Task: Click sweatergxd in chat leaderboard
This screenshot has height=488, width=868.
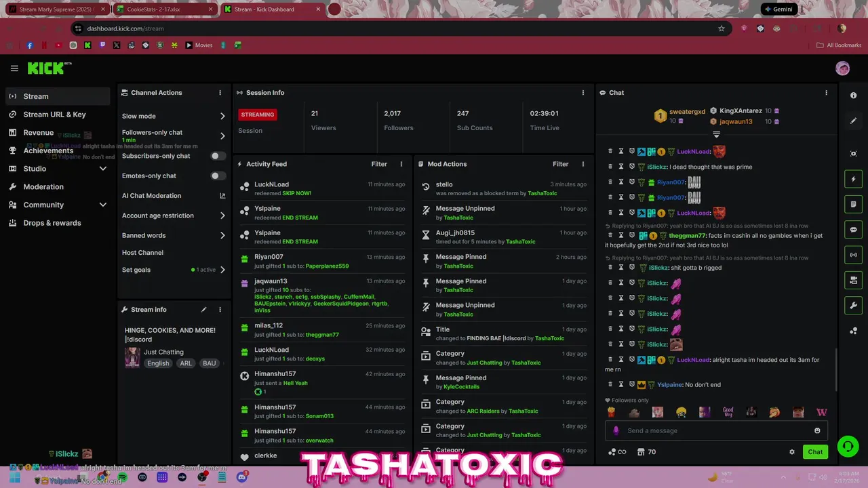Action: click(687, 112)
